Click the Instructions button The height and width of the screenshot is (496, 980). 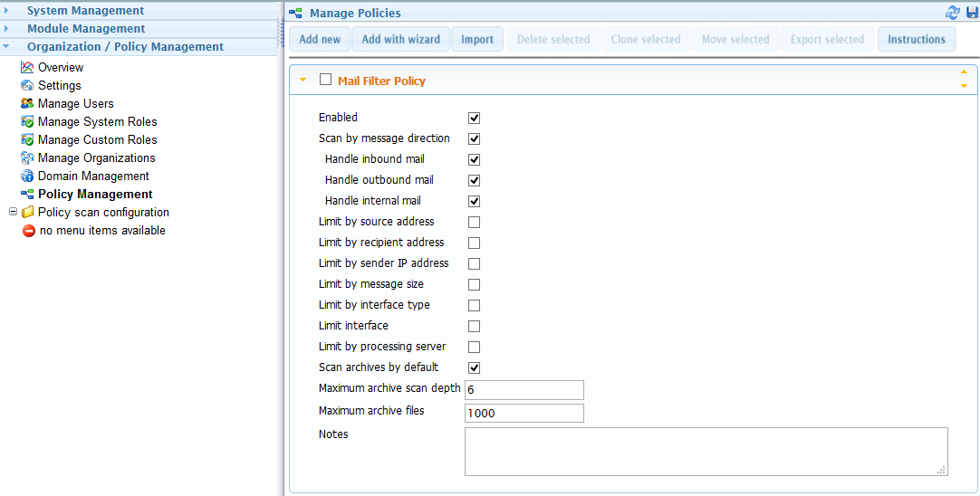point(916,40)
